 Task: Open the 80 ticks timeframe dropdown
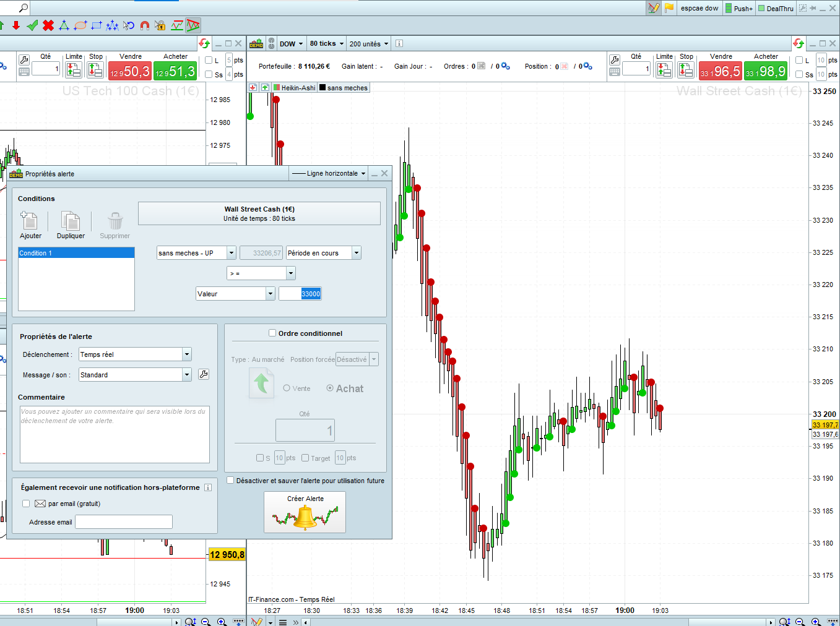327,43
